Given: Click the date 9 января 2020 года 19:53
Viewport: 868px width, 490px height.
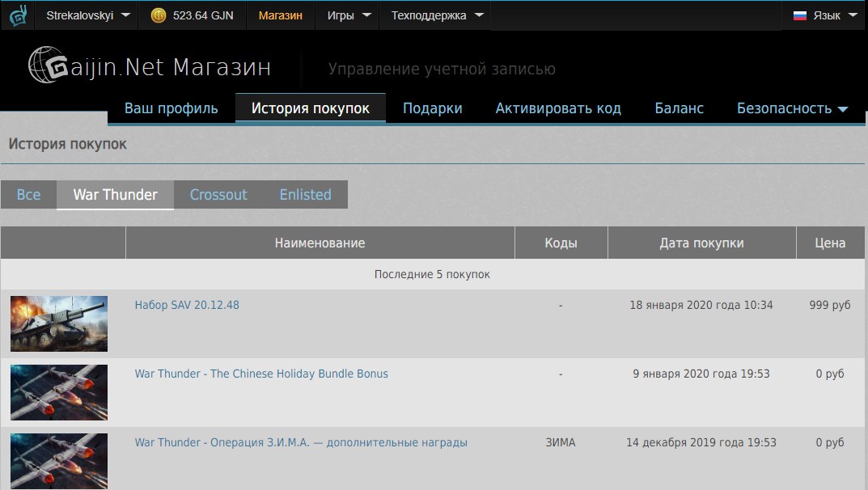Looking at the screenshot, I should (x=701, y=374).
